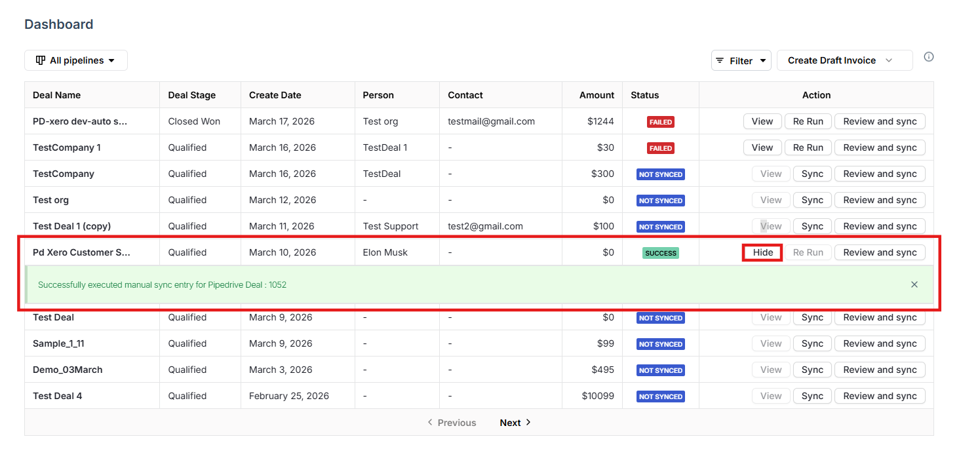Toggle the SUCCESS badge for Pd Xero deal

coord(660,252)
